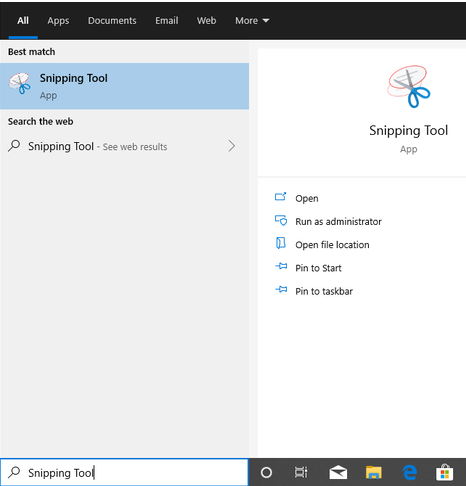The height and width of the screenshot is (486, 466).
Task: Open File Explorer from the taskbar
Action: pos(374,472)
